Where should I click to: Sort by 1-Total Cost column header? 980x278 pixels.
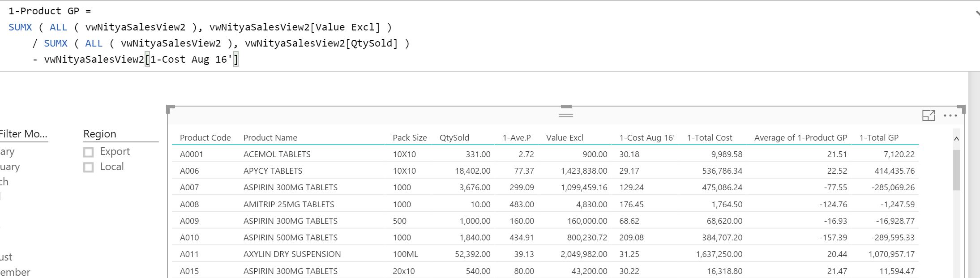click(709, 137)
